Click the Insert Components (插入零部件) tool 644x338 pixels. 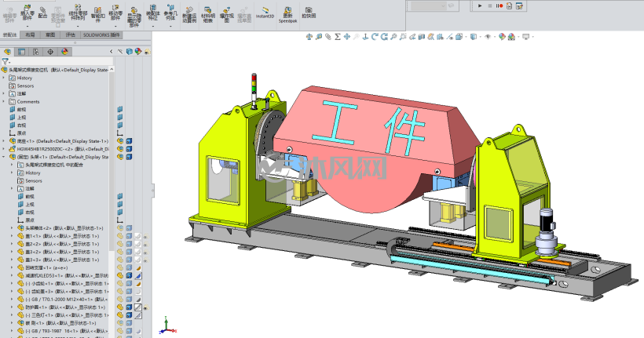click(27, 13)
